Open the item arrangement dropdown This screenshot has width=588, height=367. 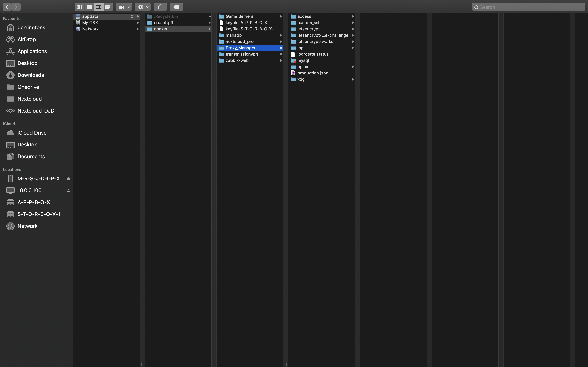click(124, 7)
